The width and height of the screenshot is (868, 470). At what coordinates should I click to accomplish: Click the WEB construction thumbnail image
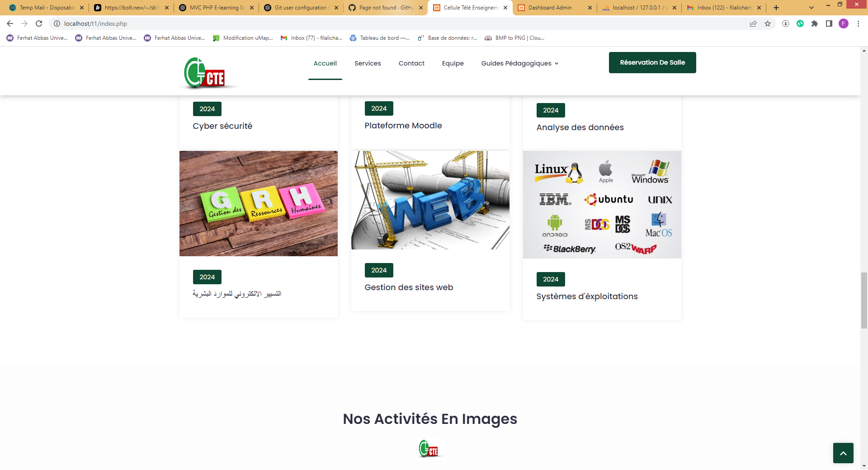[430, 200]
